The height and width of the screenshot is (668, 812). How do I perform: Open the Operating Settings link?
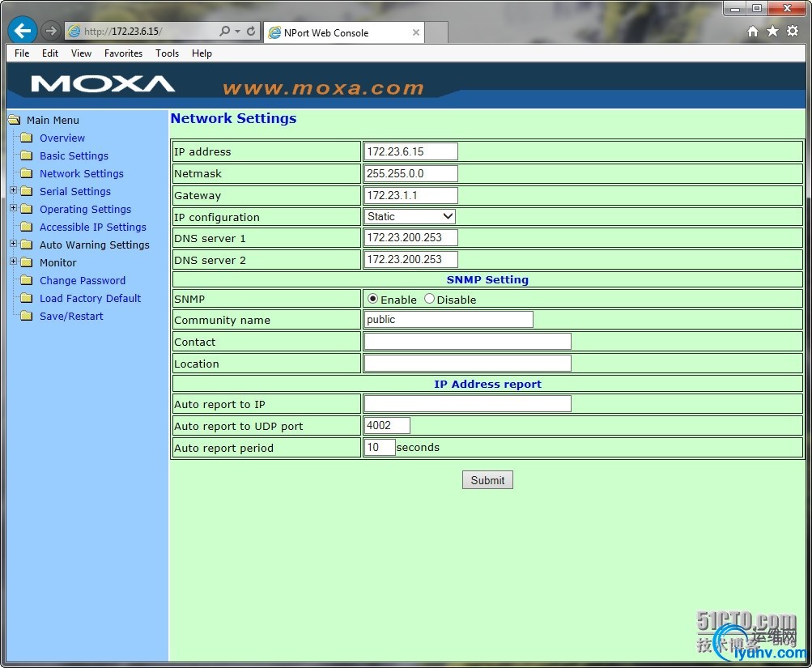point(86,209)
